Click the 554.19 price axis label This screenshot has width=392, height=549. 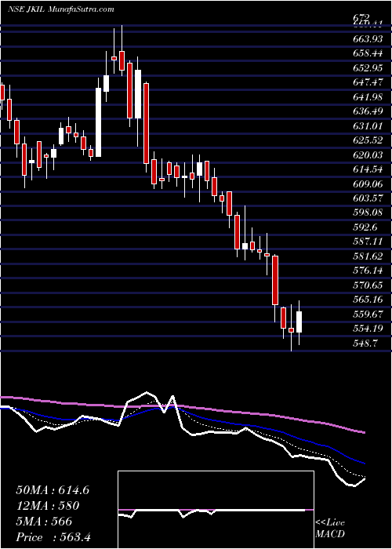click(x=368, y=329)
